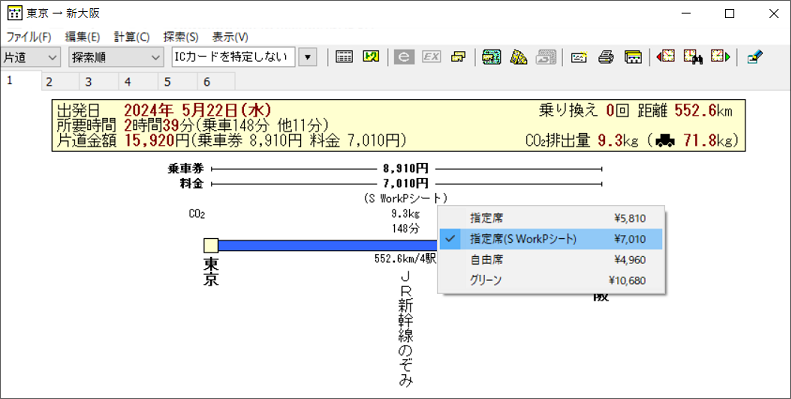Click the car emission icon beside 71.8kg

(x=665, y=141)
